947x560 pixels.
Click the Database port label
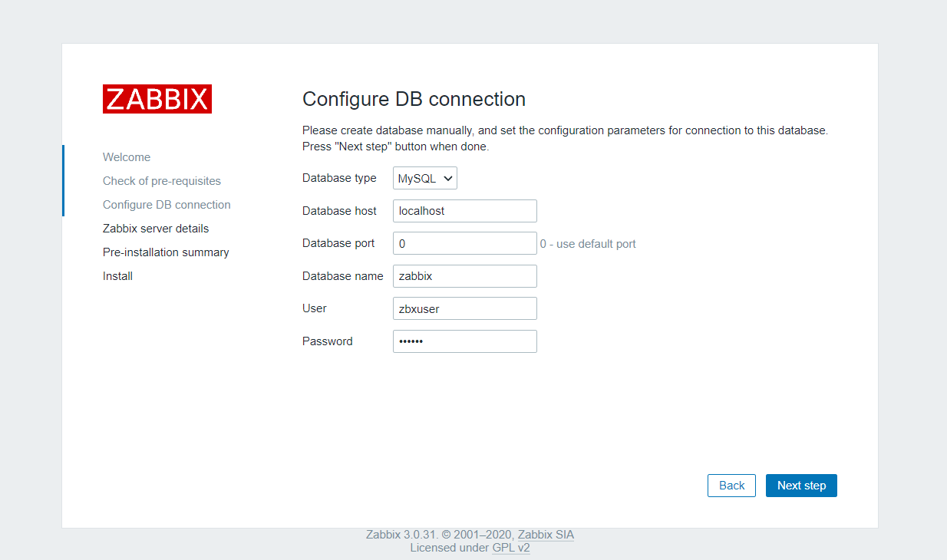tap(338, 243)
